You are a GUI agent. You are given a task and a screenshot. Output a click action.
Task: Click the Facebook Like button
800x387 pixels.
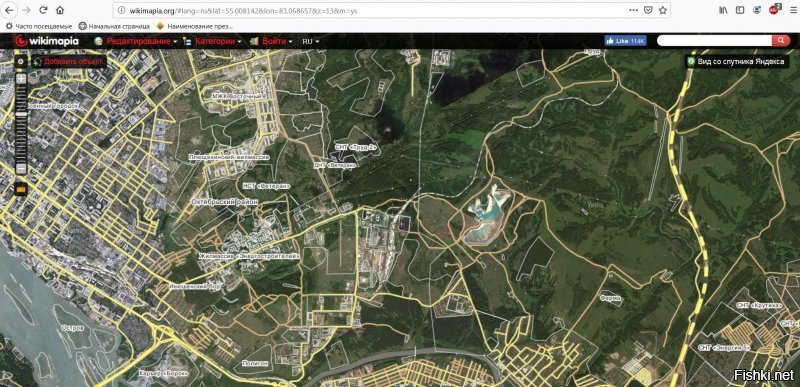click(626, 41)
